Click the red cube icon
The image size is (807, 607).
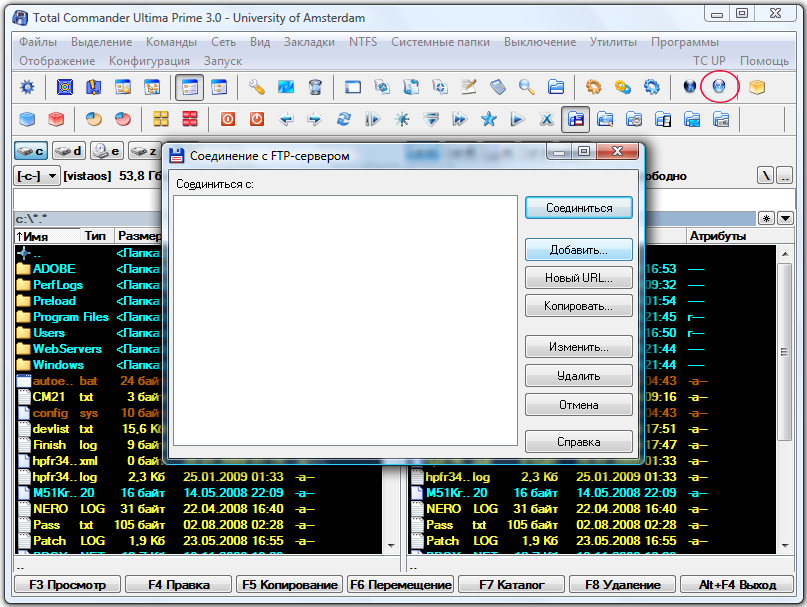pos(56,119)
